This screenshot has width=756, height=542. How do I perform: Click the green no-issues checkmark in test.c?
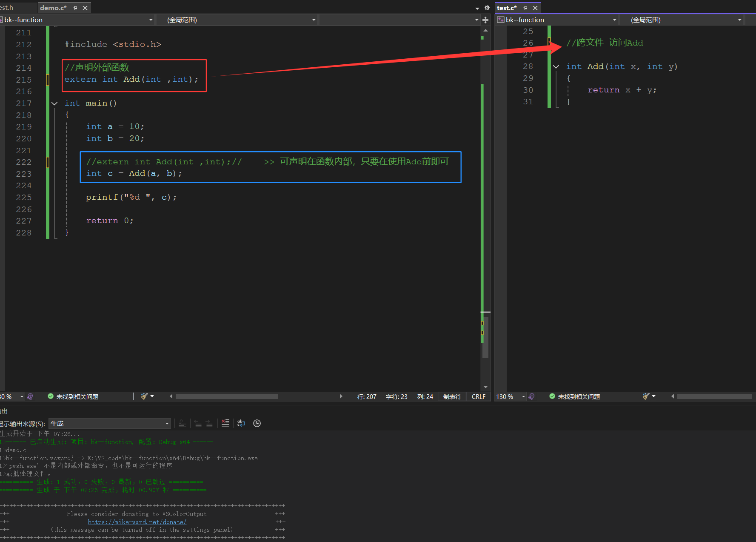point(552,396)
